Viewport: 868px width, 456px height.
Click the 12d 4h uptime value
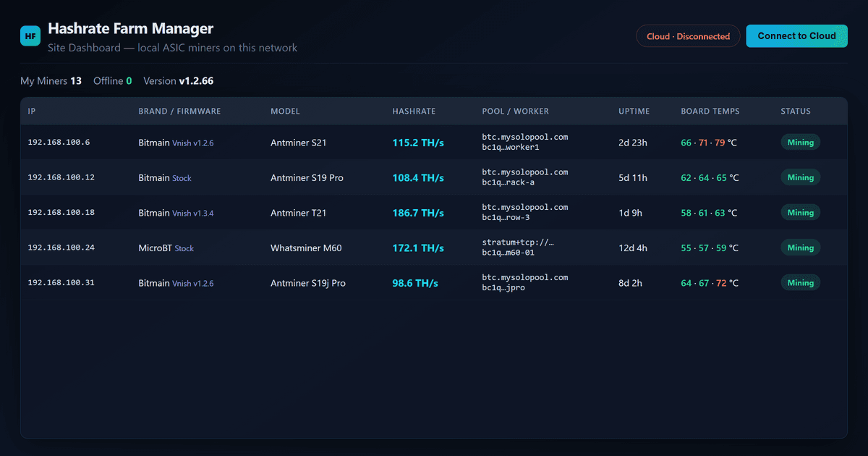click(x=633, y=248)
